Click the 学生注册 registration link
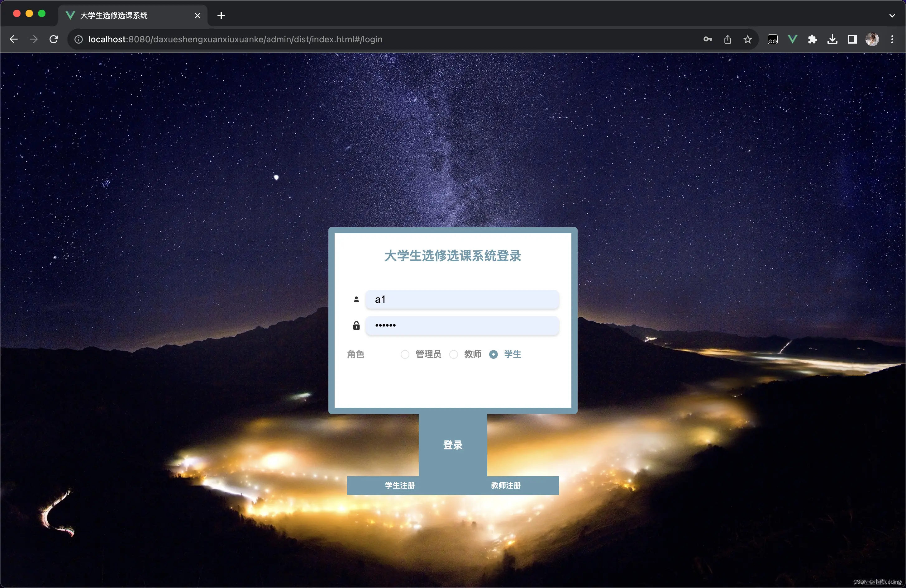 tap(400, 485)
